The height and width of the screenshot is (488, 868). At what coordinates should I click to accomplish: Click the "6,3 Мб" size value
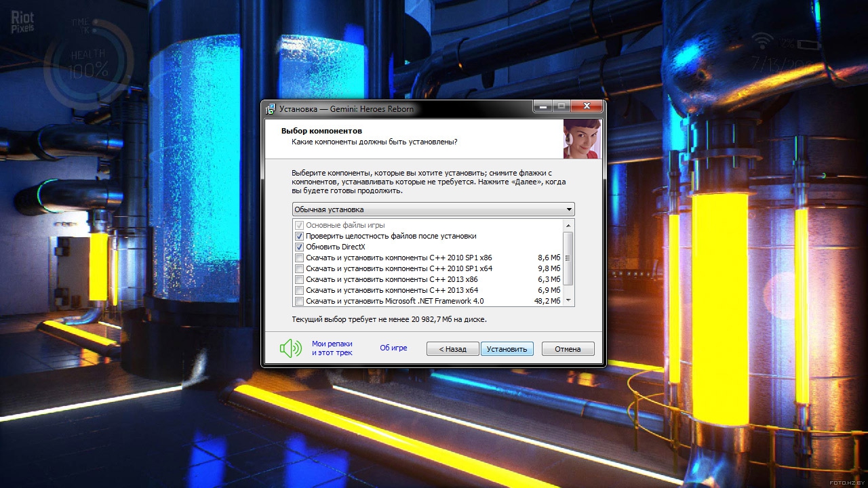(x=549, y=279)
